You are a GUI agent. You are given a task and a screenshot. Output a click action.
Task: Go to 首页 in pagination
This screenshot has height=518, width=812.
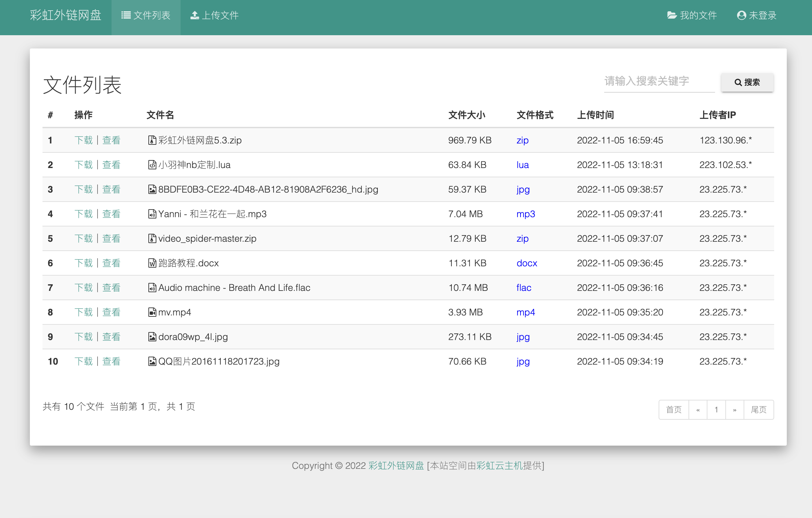point(674,409)
